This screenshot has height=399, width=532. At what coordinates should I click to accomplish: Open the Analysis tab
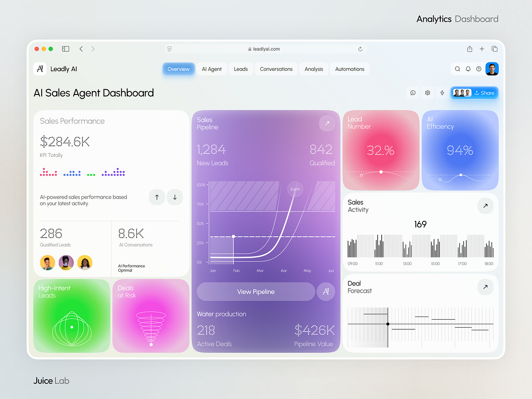click(x=314, y=69)
